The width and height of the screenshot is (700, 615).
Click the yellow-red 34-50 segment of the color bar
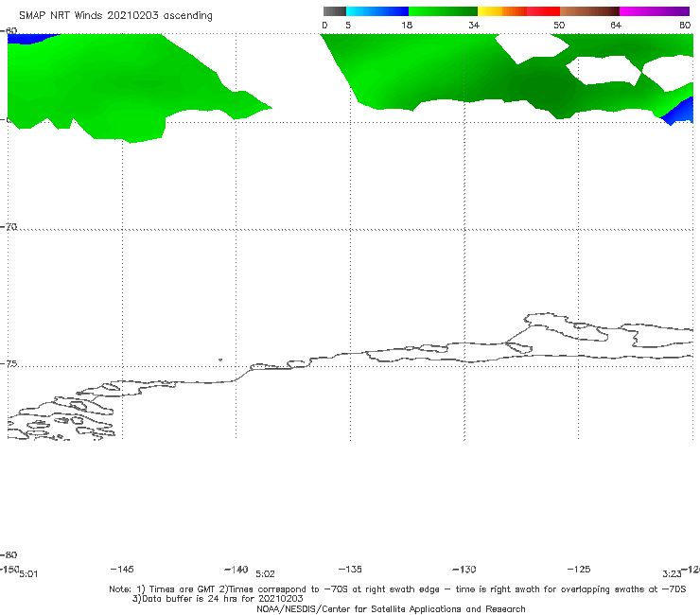[x=518, y=11]
